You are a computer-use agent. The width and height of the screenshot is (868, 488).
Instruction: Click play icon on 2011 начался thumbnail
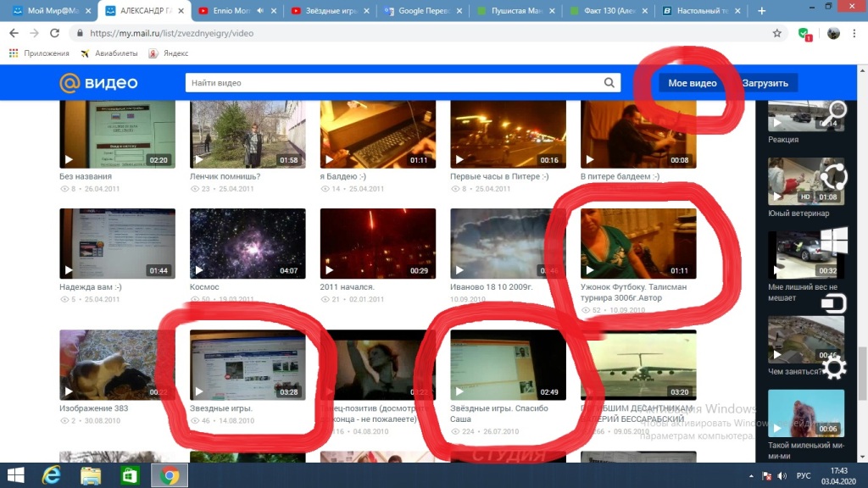[x=330, y=270]
